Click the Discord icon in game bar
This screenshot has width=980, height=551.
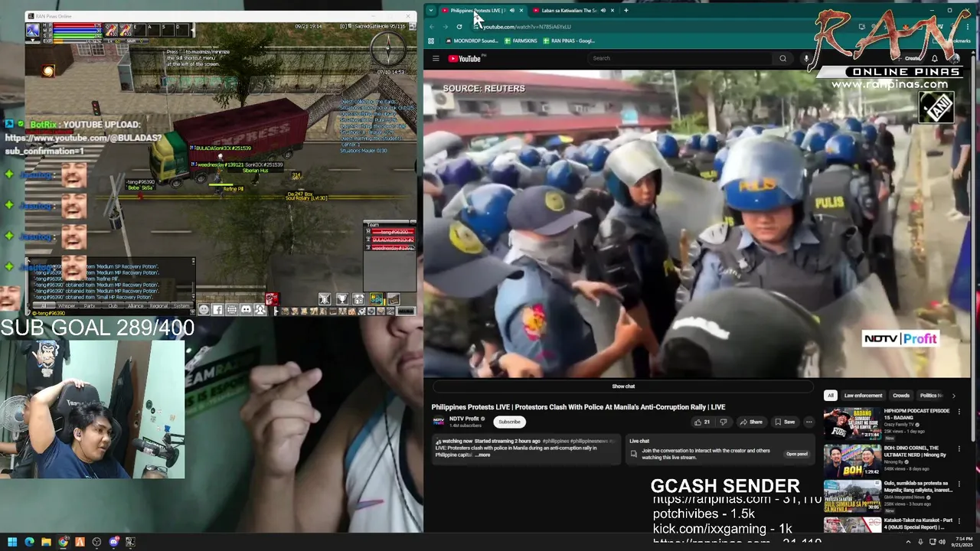coord(246,310)
